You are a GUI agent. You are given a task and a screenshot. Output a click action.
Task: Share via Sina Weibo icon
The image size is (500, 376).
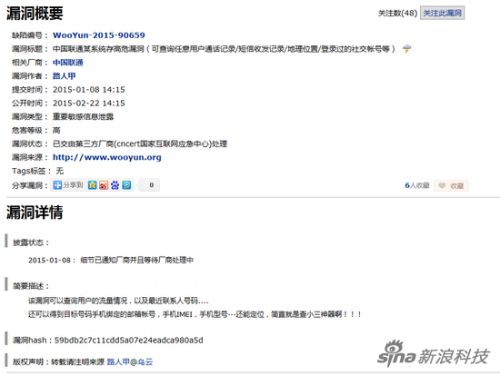tap(104, 185)
